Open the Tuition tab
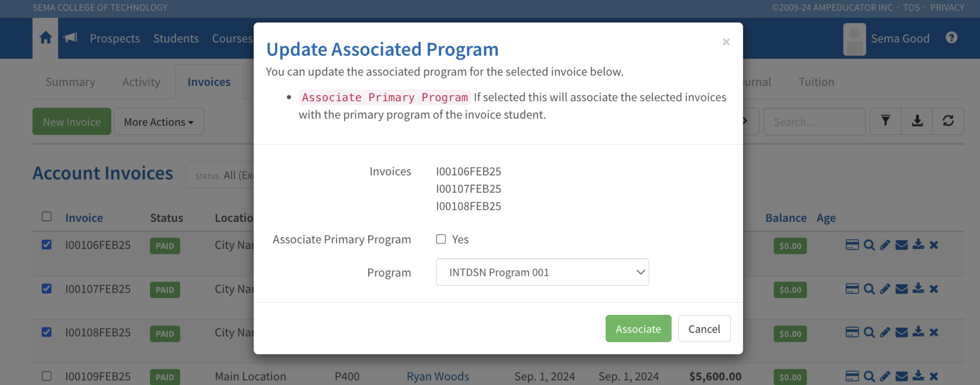The image size is (980, 385). [x=816, y=82]
